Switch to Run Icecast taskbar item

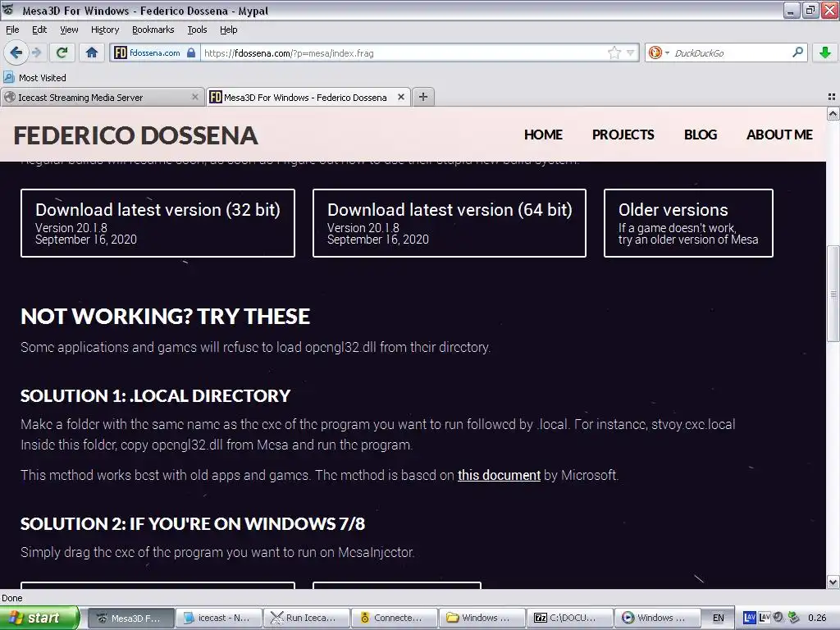tap(307, 618)
